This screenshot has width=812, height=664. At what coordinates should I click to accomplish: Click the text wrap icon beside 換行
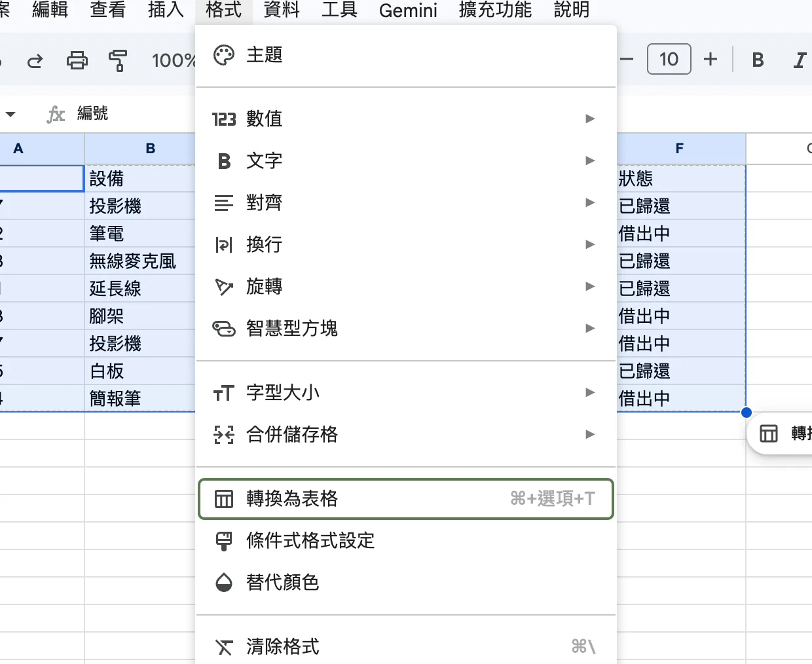point(224,245)
